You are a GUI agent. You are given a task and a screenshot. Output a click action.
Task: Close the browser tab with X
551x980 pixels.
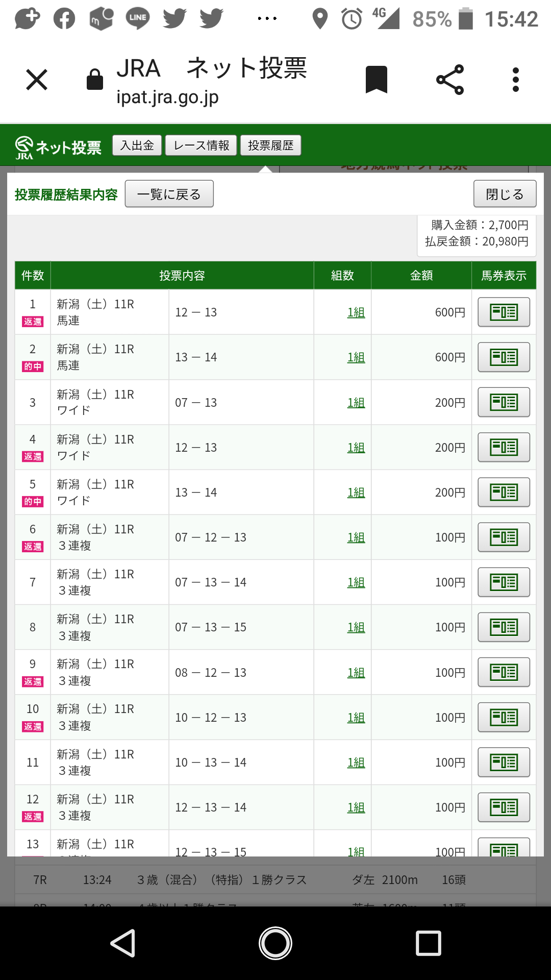37,80
